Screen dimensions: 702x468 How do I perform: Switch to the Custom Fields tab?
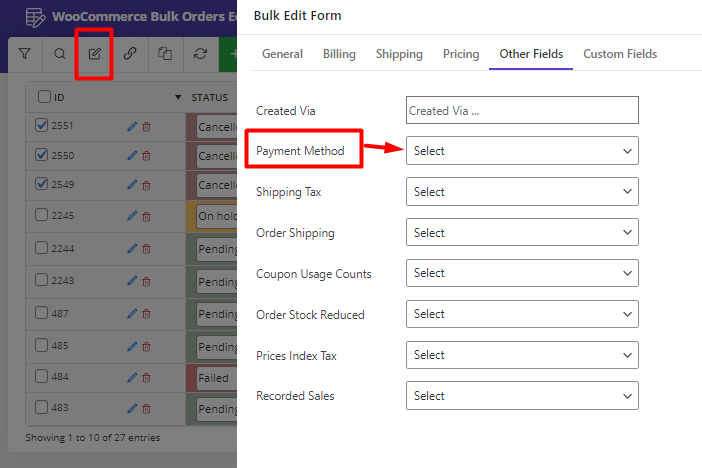tap(620, 54)
